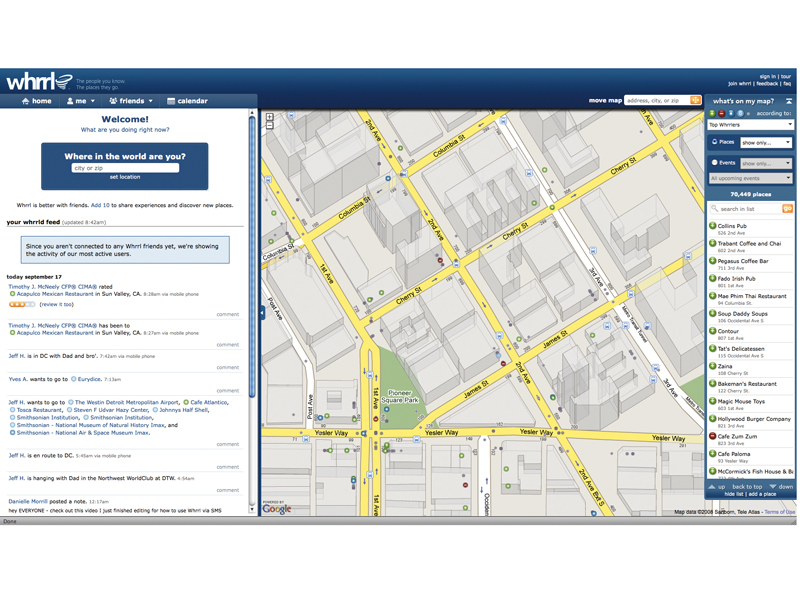
Task: Click the green icon beside Pegasus Coffee Bar
Action: pyautogui.click(x=712, y=261)
